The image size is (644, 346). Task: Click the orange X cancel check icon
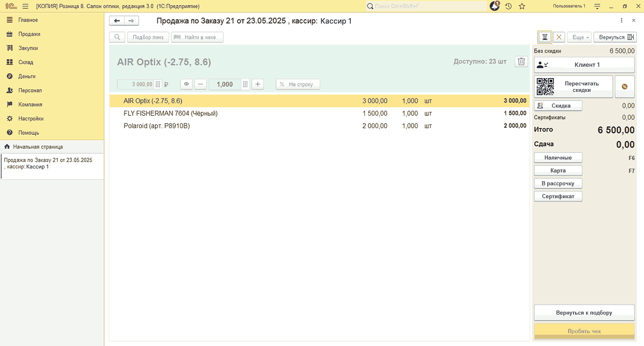tap(559, 37)
